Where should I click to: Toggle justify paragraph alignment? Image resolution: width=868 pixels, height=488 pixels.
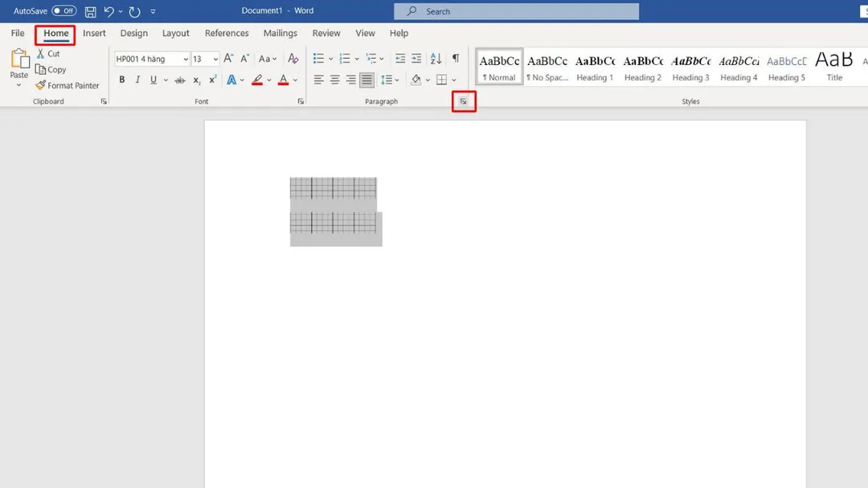[366, 80]
